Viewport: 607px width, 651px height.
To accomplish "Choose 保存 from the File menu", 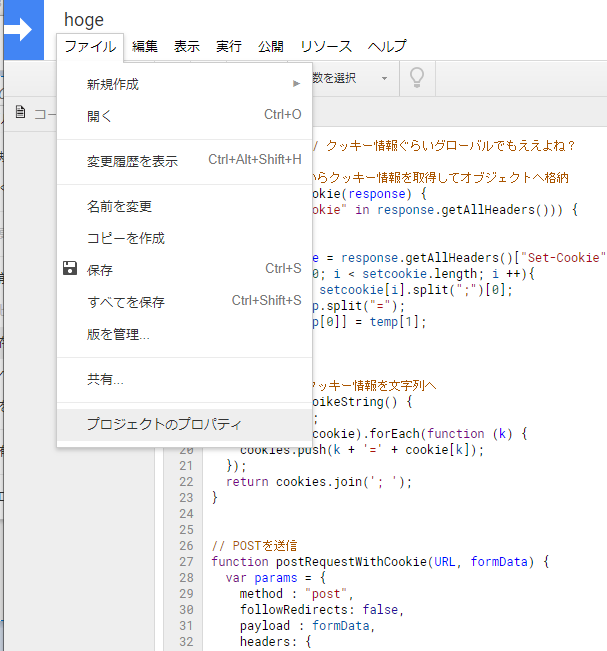I will pos(184,270).
